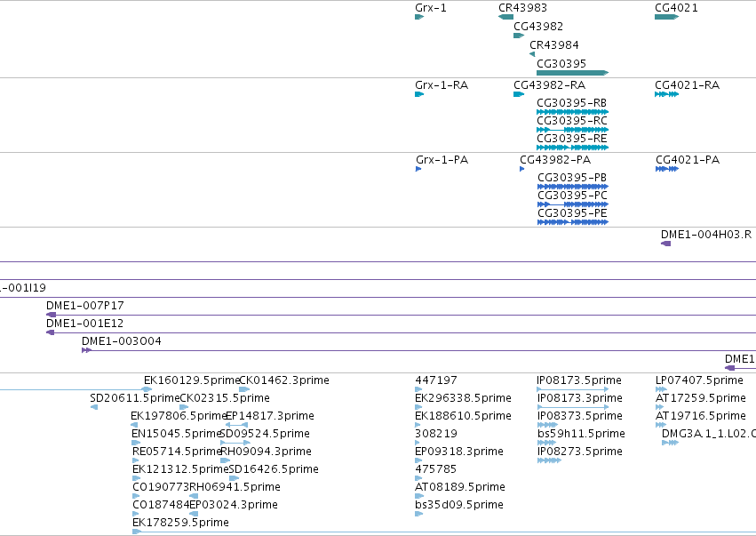Click the bs35d09.5prime EST
756x536 pixels.
pos(419,514)
